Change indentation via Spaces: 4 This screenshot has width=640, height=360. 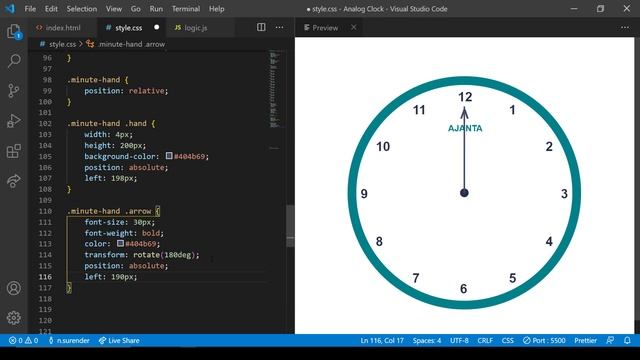[x=427, y=340]
